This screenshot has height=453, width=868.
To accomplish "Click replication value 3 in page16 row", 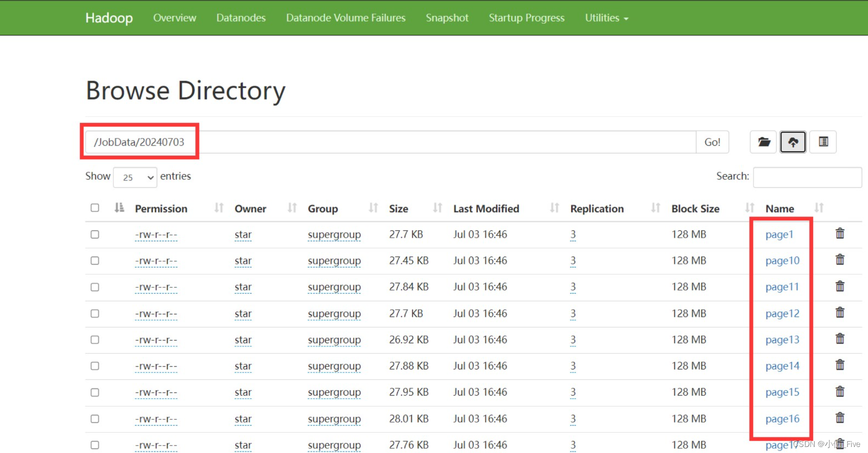I will click(x=573, y=419).
